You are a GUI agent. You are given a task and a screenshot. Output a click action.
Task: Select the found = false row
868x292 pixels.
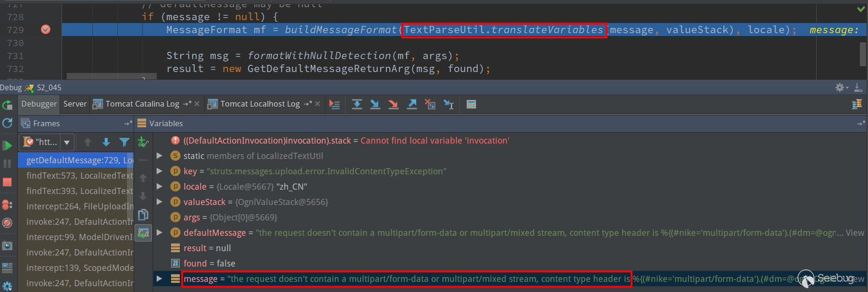510,264
